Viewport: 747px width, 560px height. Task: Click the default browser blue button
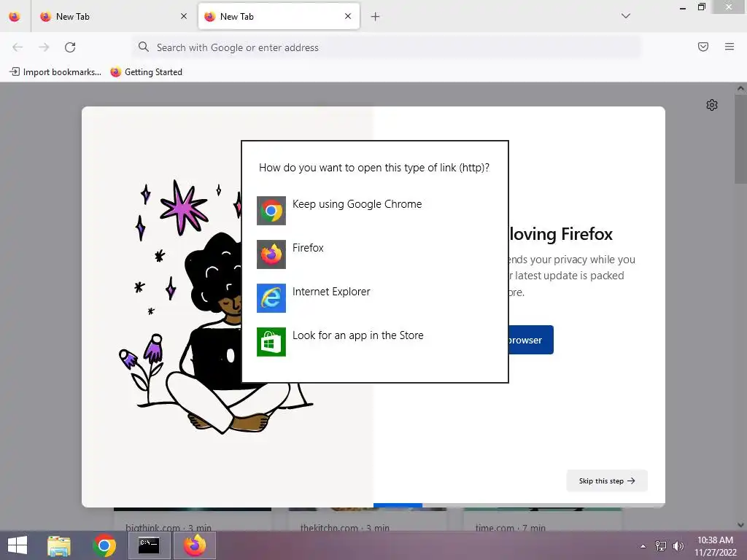click(x=531, y=340)
